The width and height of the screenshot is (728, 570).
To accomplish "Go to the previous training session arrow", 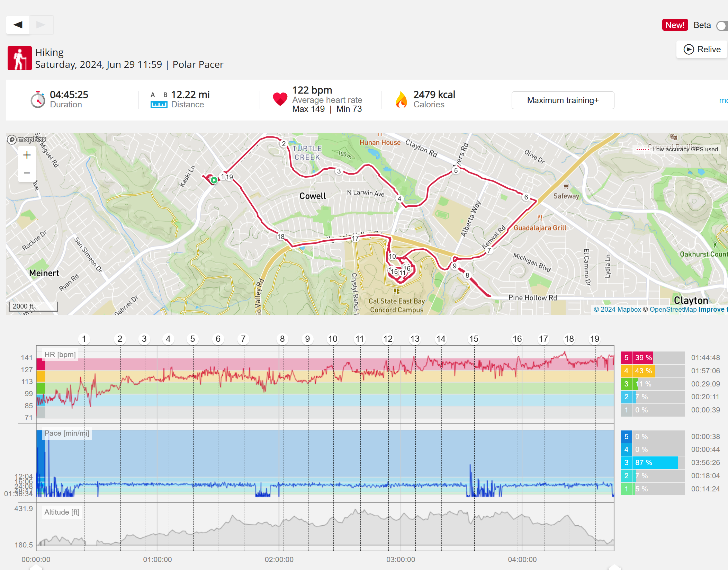I will pos(18,25).
